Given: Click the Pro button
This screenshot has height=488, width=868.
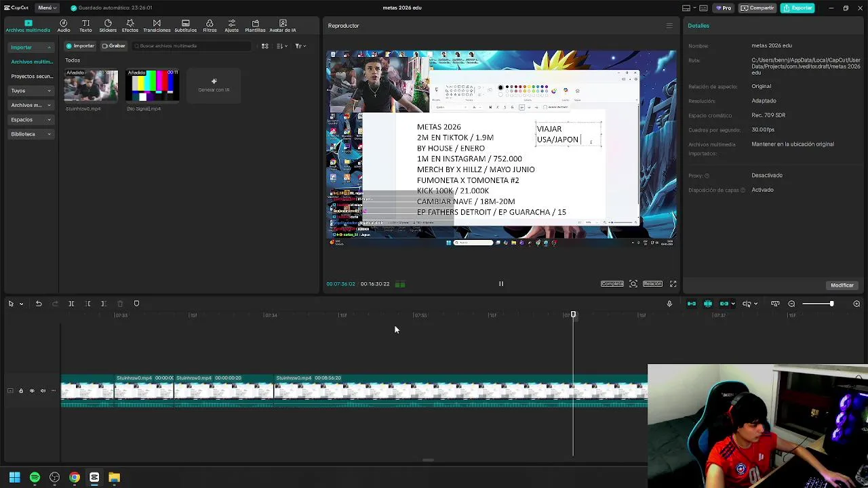Looking at the screenshot, I should click(x=724, y=8).
